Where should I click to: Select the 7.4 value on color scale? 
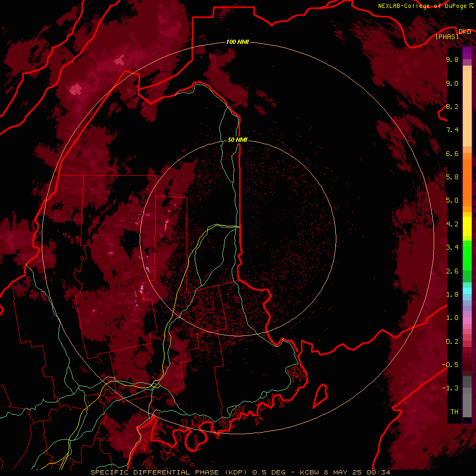pos(452,130)
